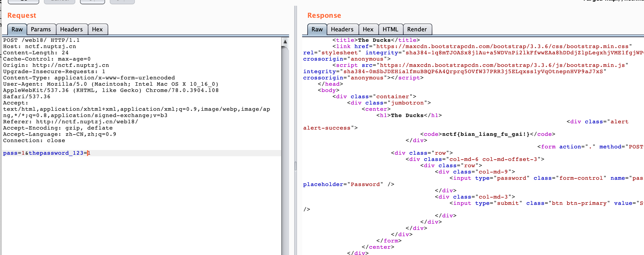Click the Accept-Language header line
The width and height of the screenshot is (644, 255).
[x=60, y=134]
